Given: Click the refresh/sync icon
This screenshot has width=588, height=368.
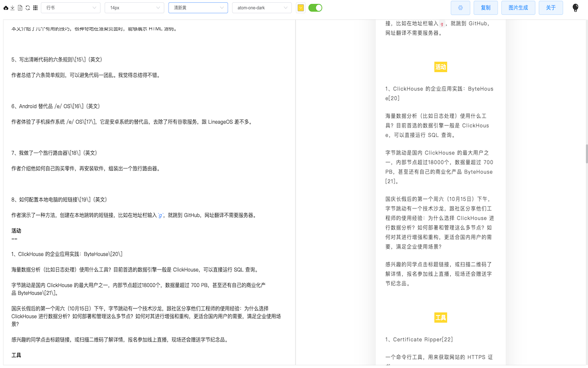Looking at the screenshot, I should (28, 8).
